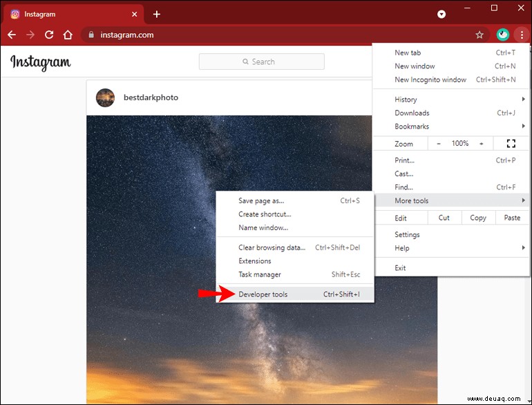Click the instagram.com address bar
Screen dimensions: 532x405
pos(285,35)
